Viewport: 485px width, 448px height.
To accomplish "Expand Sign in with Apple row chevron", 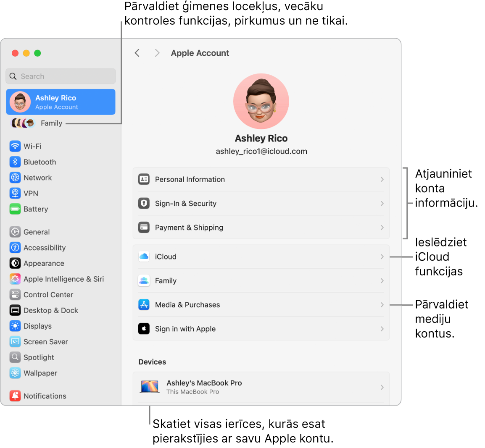I will click(382, 329).
